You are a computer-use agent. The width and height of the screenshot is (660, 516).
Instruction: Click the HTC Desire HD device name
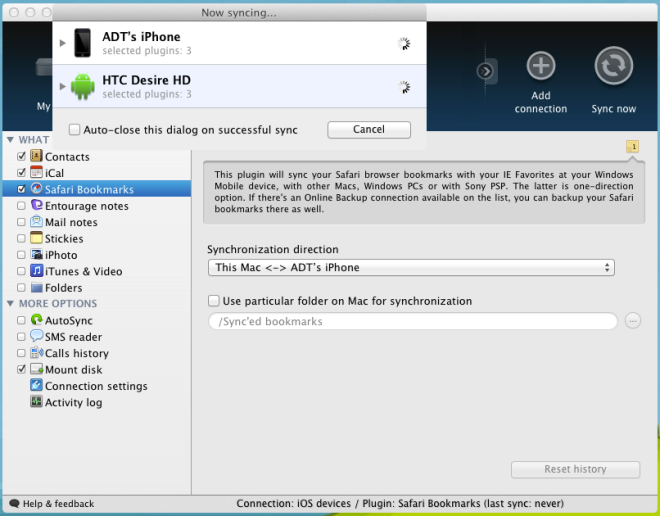146,80
